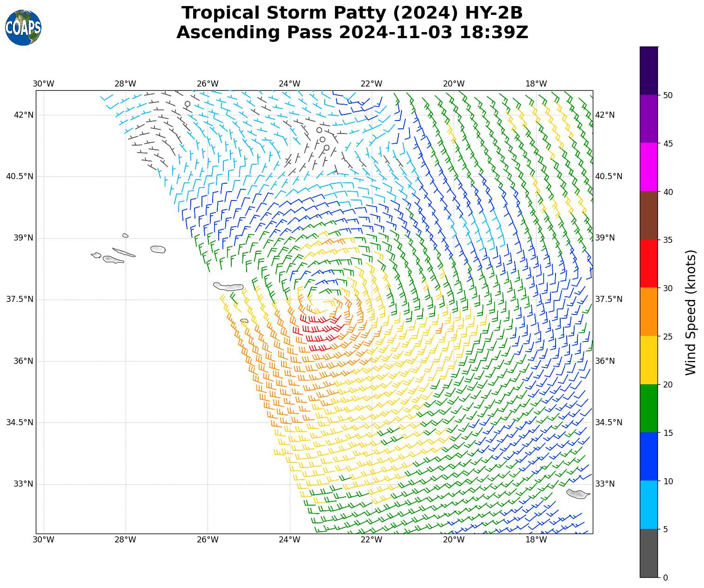Pick the gray 0–5 knot colorbar segment
The image size is (704, 588).
pyautogui.click(x=649, y=553)
